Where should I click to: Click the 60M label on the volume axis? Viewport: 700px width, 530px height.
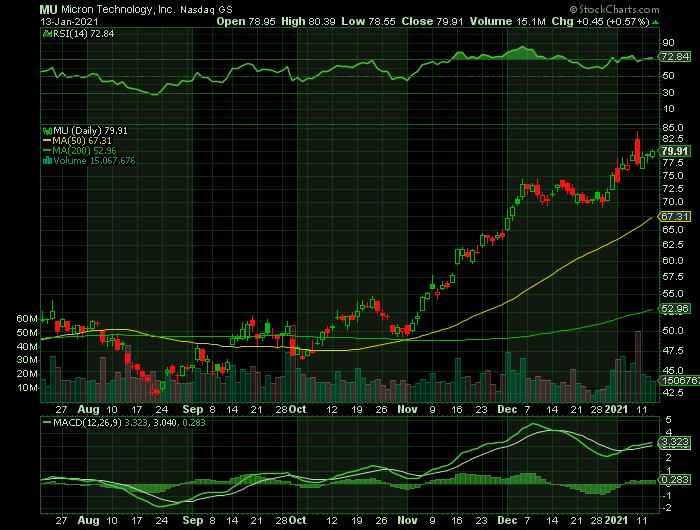[27, 319]
